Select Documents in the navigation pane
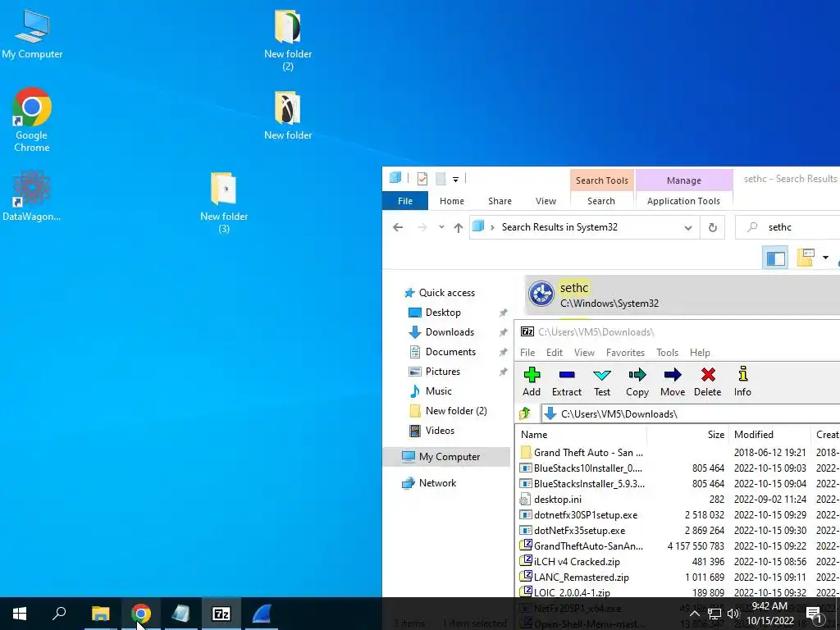This screenshot has height=630, width=840. [450, 352]
